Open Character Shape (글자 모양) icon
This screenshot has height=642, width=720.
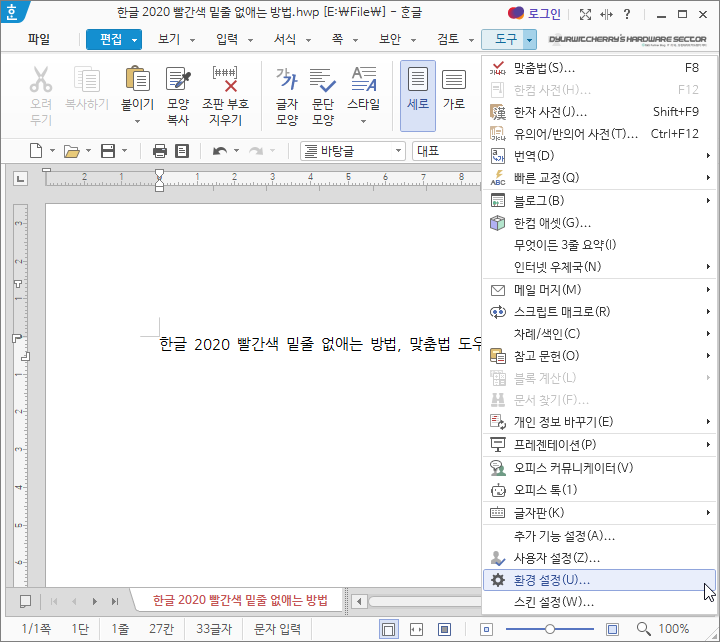click(x=287, y=79)
